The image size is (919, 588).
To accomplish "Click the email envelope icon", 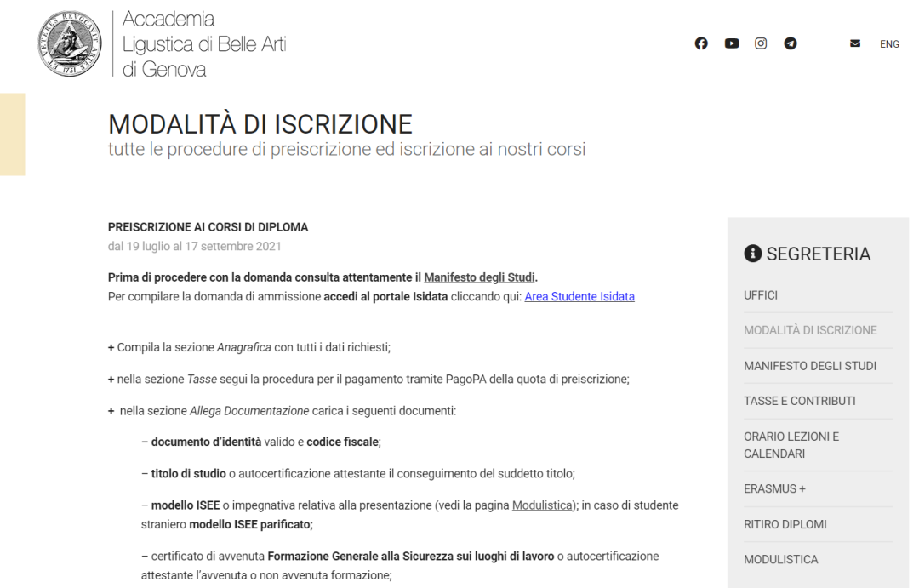I will tap(855, 44).
